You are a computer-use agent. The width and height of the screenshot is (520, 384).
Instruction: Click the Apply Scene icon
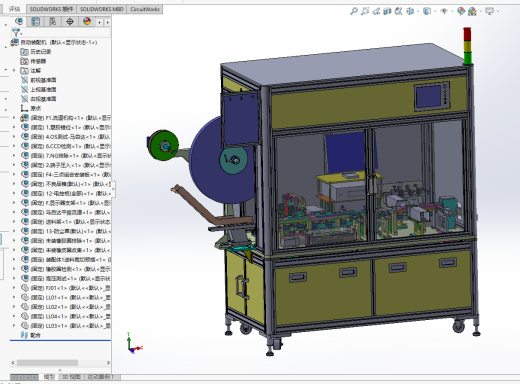point(472,11)
